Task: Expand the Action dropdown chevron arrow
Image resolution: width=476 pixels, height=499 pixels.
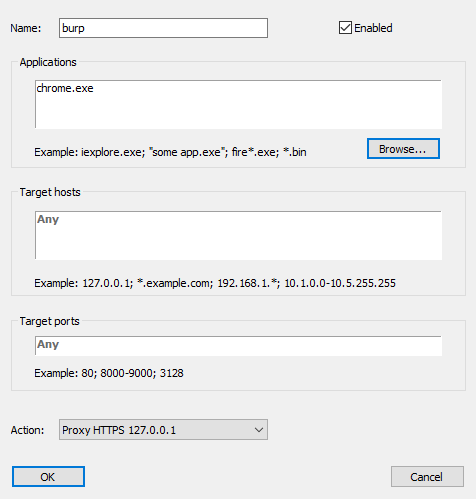Action: 259,430
